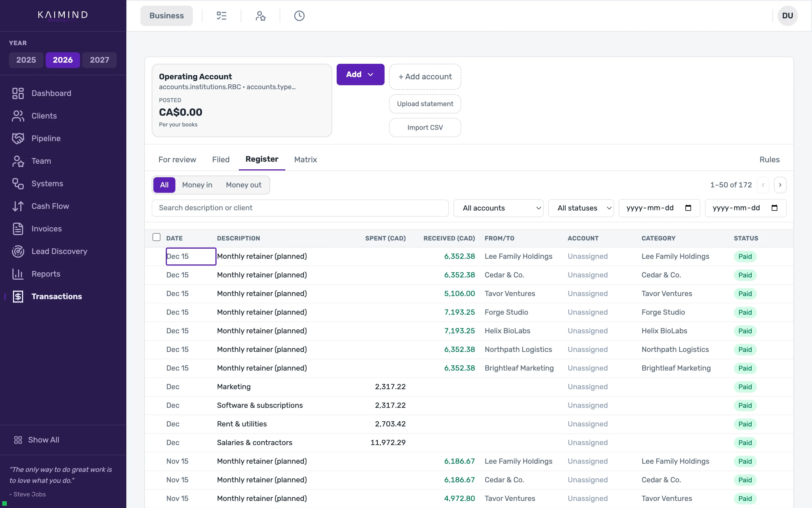
Task: Click the Cash Flow arrows icon
Action: [18, 206]
